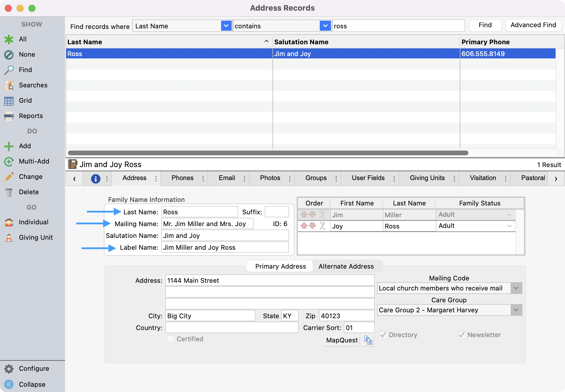
Task: Click the MapQuest button
Action: [342, 340]
